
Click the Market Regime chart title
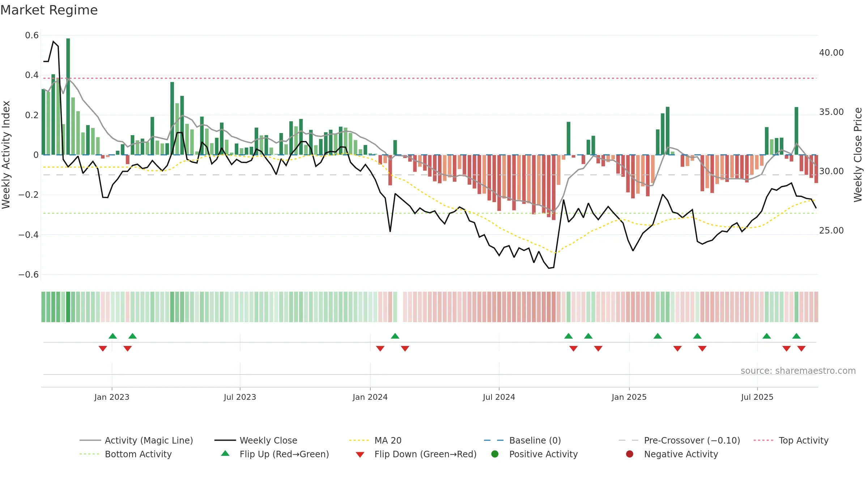[x=49, y=10]
